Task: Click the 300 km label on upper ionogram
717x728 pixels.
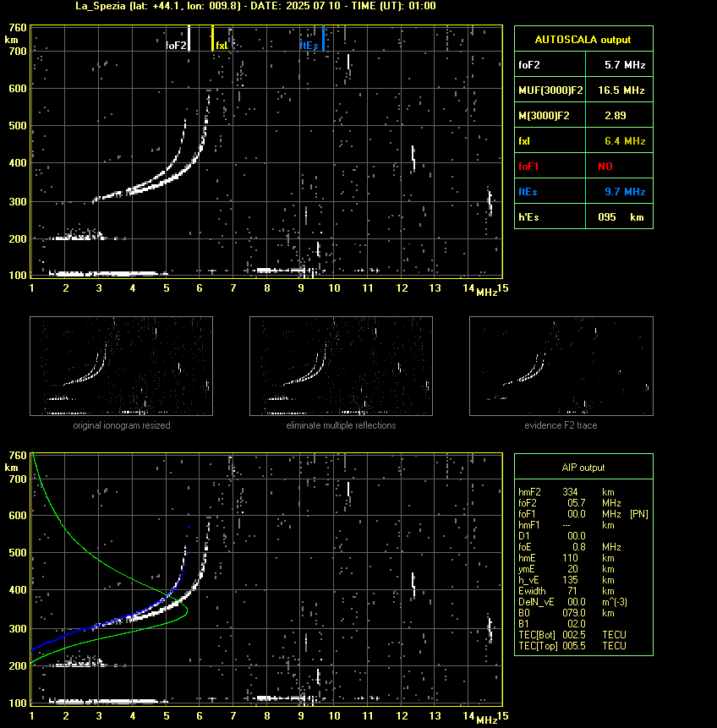Action: coord(18,201)
